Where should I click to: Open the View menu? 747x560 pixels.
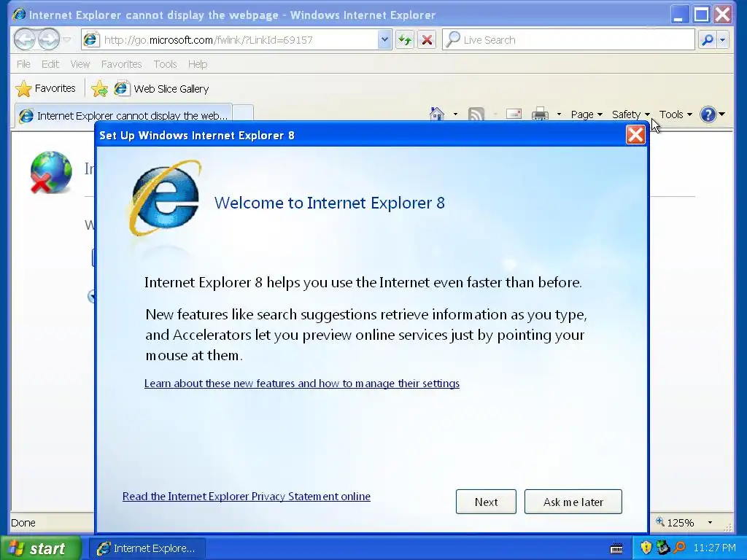80,64
